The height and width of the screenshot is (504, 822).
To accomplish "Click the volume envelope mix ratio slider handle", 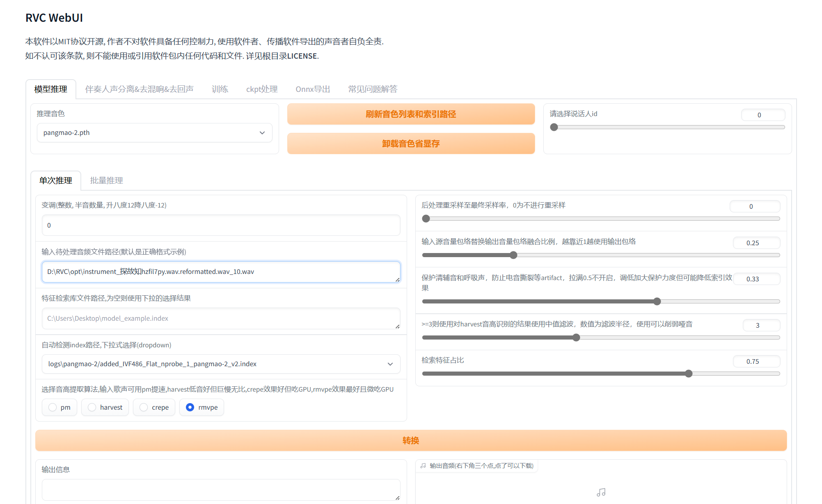I will 513,255.
